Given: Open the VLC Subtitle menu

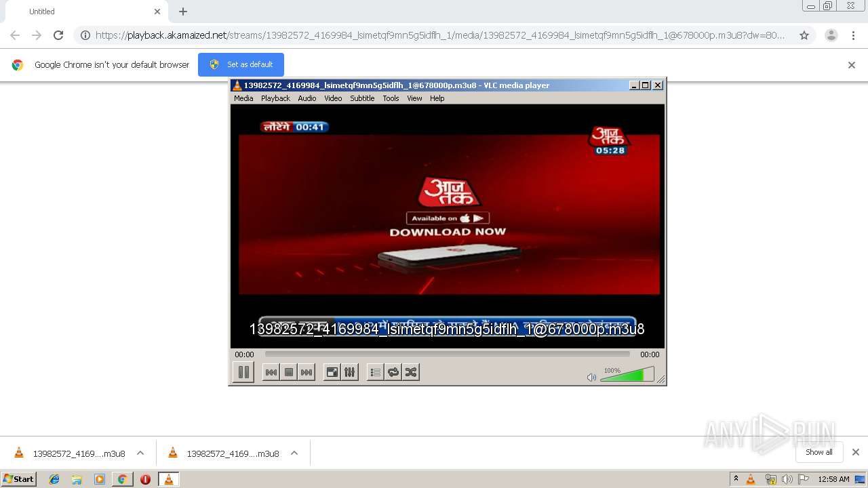Looking at the screenshot, I should tap(362, 98).
